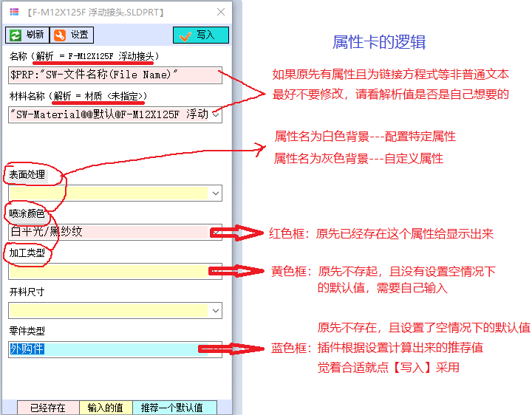Image resolution: width=532 pixels, height=415 pixels.
Task: Close the F-M12X125F 浮动接头 window
Action: point(221,13)
